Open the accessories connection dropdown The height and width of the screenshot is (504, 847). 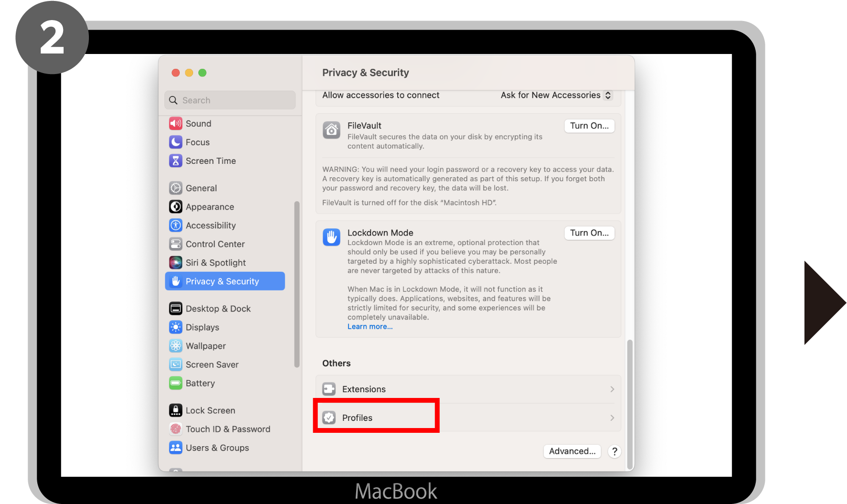coord(556,95)
